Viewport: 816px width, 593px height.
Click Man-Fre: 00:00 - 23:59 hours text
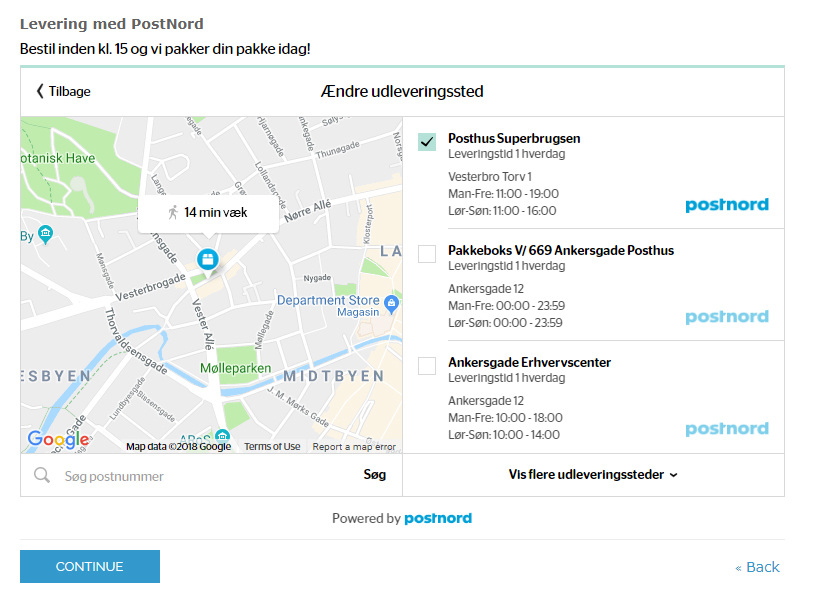pyautogui.click(x=506, y=306)
